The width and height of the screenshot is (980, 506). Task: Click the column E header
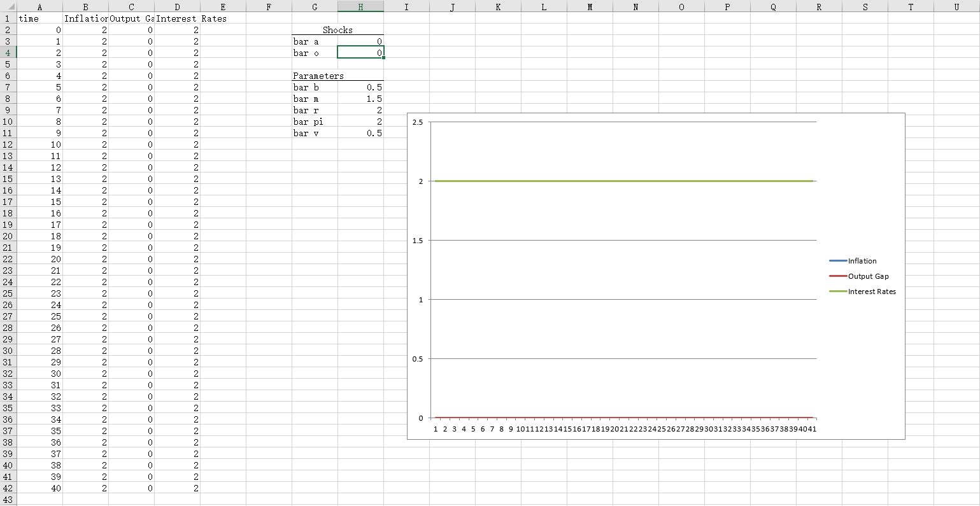click(x=223, y=6)
